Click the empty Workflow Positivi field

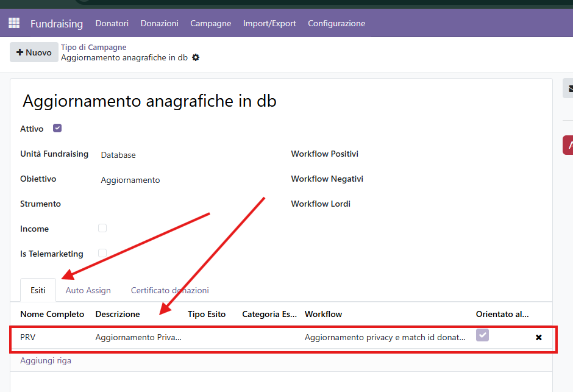click(455, 154)
